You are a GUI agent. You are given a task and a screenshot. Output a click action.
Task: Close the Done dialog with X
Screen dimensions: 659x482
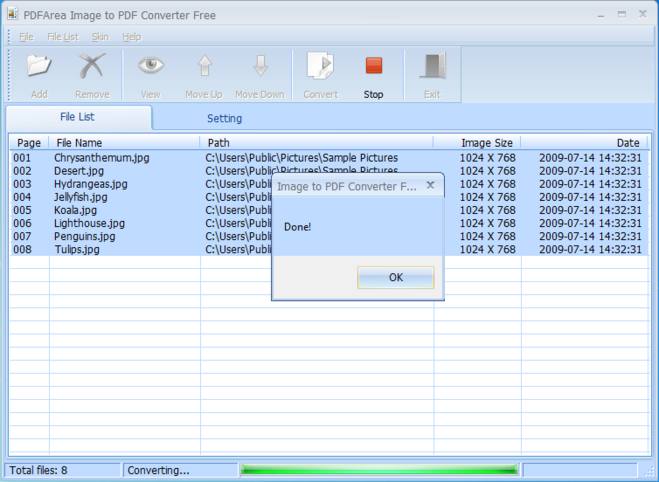(x=430, y=185)
